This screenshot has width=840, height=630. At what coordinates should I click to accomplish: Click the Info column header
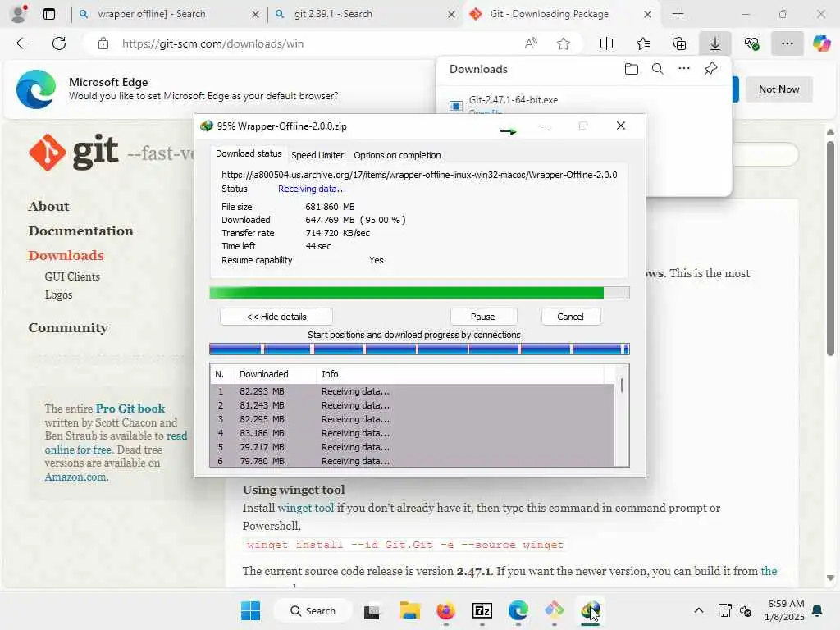click(x=461, y=374)
